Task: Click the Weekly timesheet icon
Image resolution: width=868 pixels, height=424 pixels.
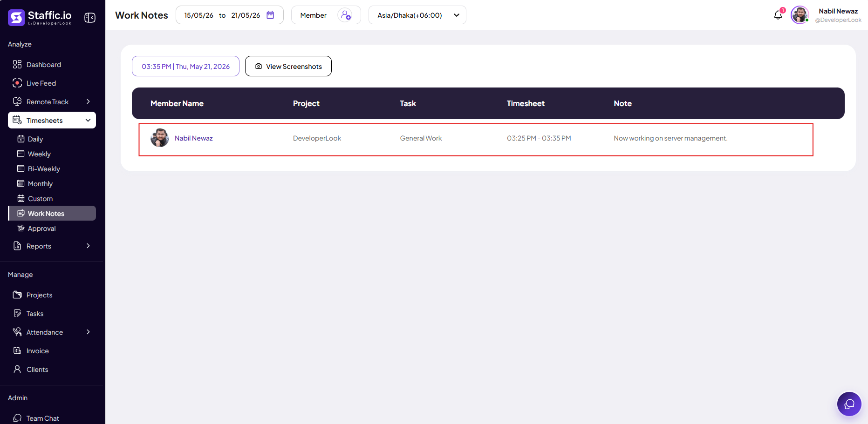Action: click(21, 154)
